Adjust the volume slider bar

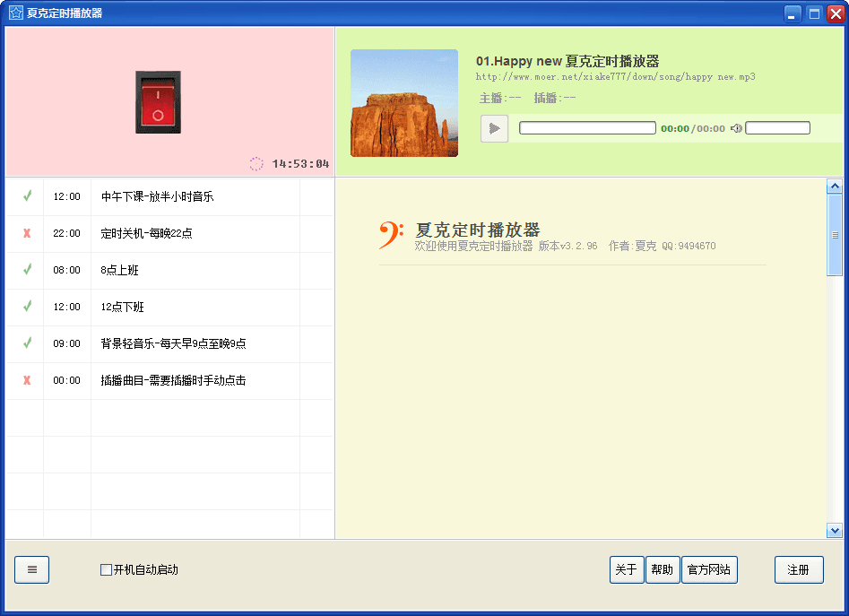[777, 128]
